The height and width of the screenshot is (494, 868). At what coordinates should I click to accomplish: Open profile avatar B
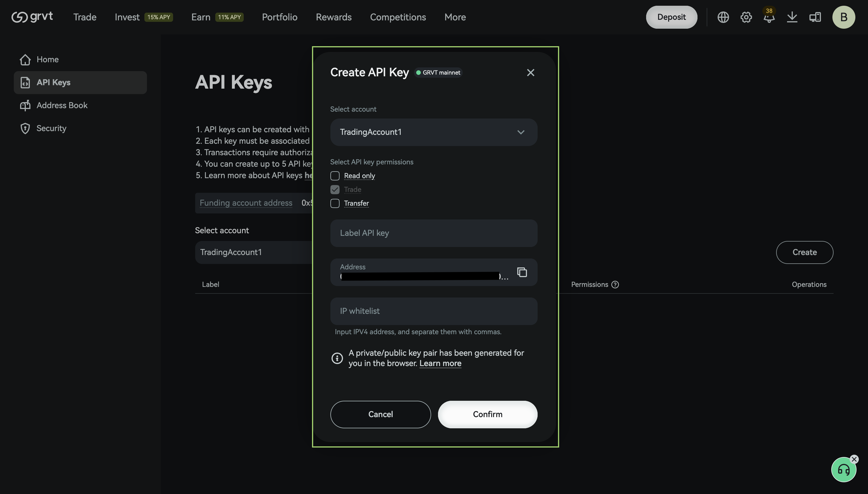pos(844,17)
